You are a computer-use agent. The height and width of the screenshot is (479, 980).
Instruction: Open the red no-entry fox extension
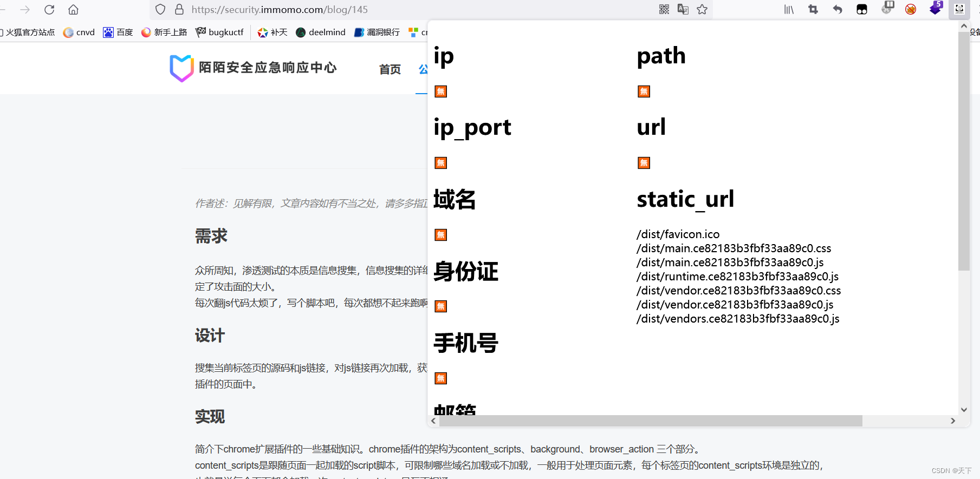coord(911,9)
